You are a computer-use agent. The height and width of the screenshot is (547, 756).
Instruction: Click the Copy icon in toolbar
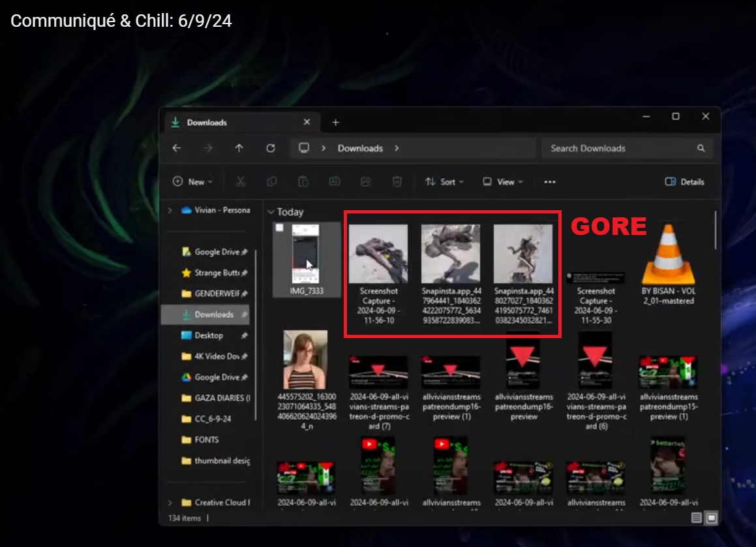(x=271, y=182)
